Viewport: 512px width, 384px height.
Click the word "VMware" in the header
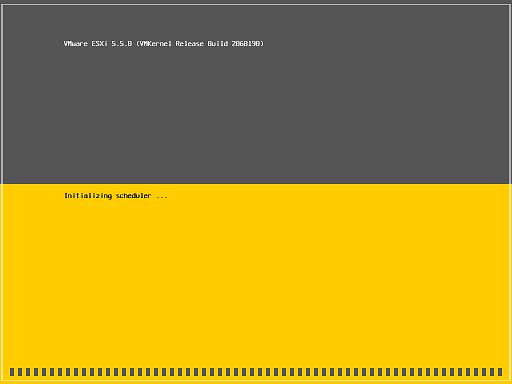coord(76,44)
